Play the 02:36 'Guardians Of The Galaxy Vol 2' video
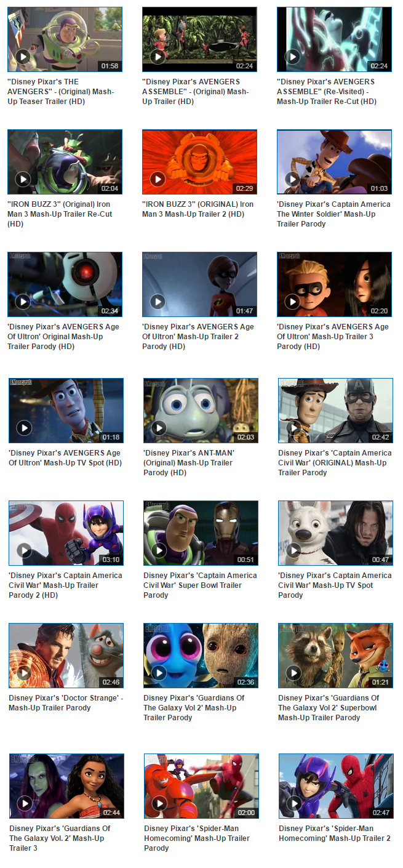This screenshot has width=403, height=868. [x=201, y=656]
